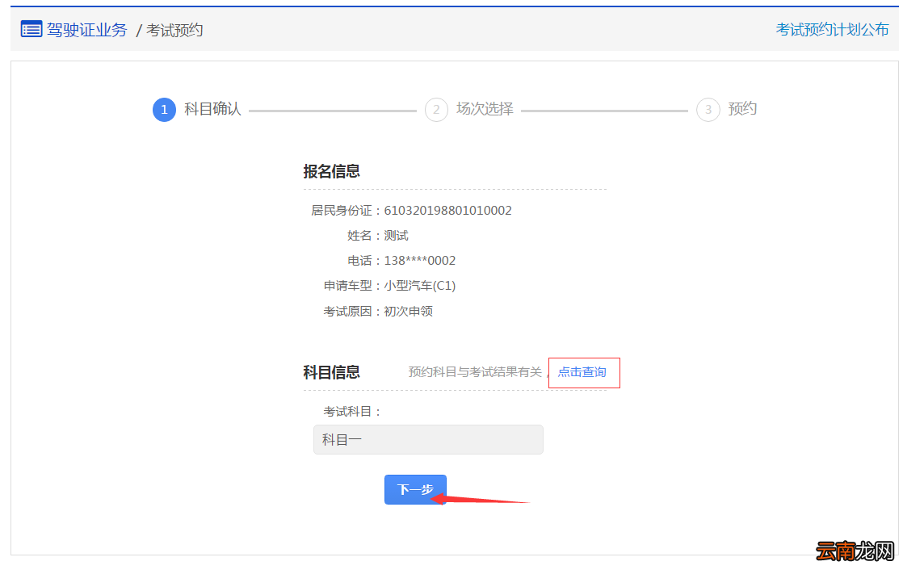This screenshot has width=924, height=574.
Task: Select the blue highlighted step indicator
Action: [164, 109]
